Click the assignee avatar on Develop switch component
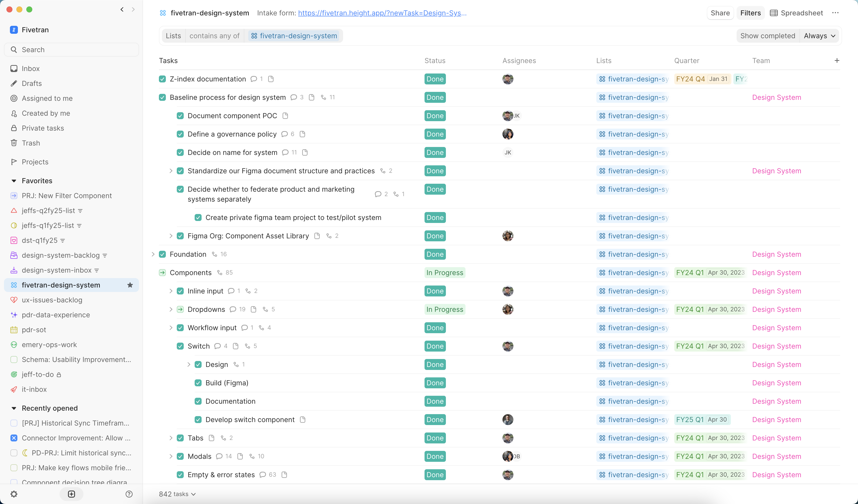 click(508, 420)
